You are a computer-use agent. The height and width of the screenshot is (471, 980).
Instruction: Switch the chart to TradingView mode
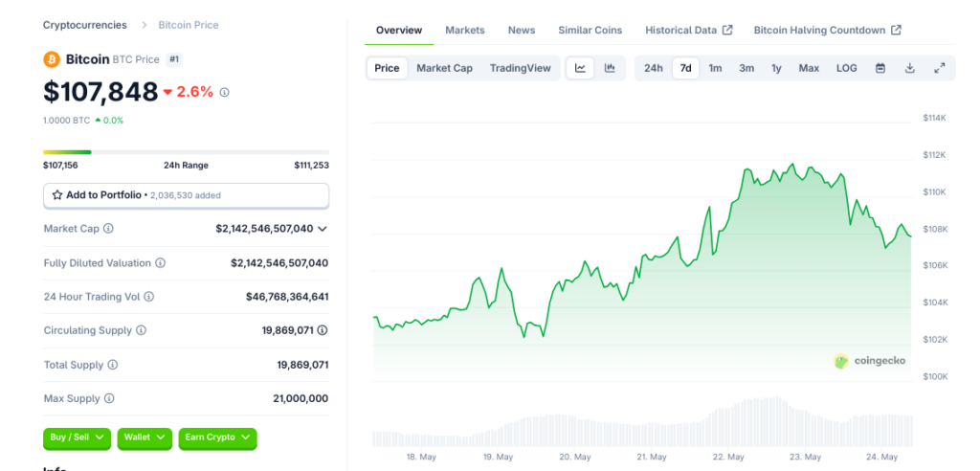pos(520,68)
